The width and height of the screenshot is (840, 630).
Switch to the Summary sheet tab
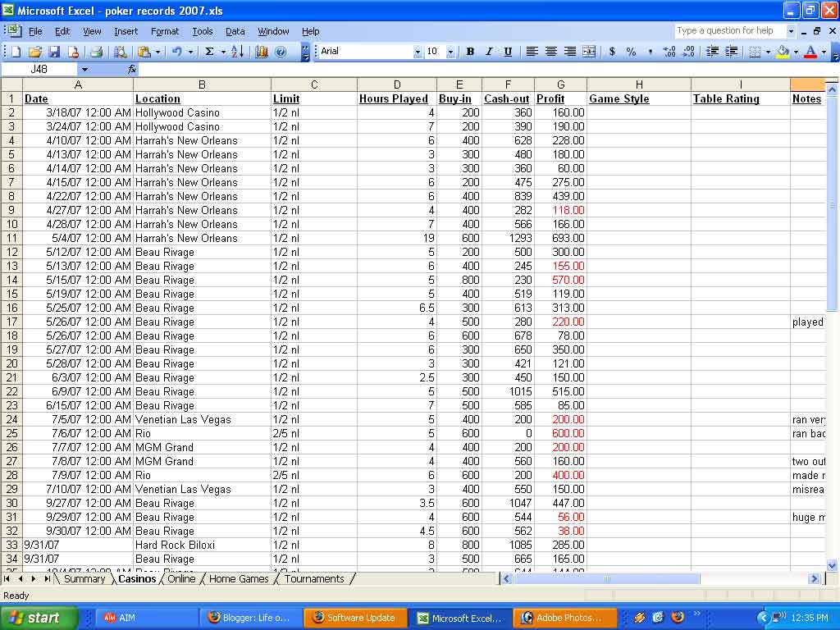(84, 579)
